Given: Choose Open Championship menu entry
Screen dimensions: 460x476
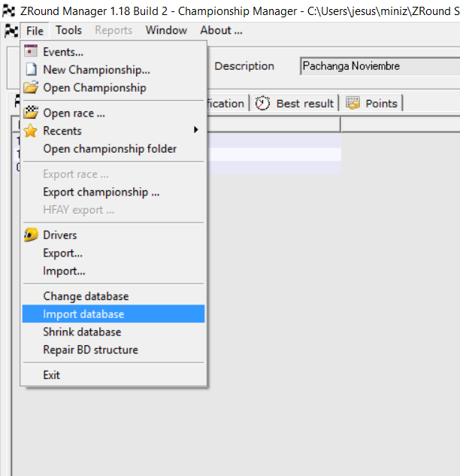Looking at the screenshot, I should click(x=113, y=88).
